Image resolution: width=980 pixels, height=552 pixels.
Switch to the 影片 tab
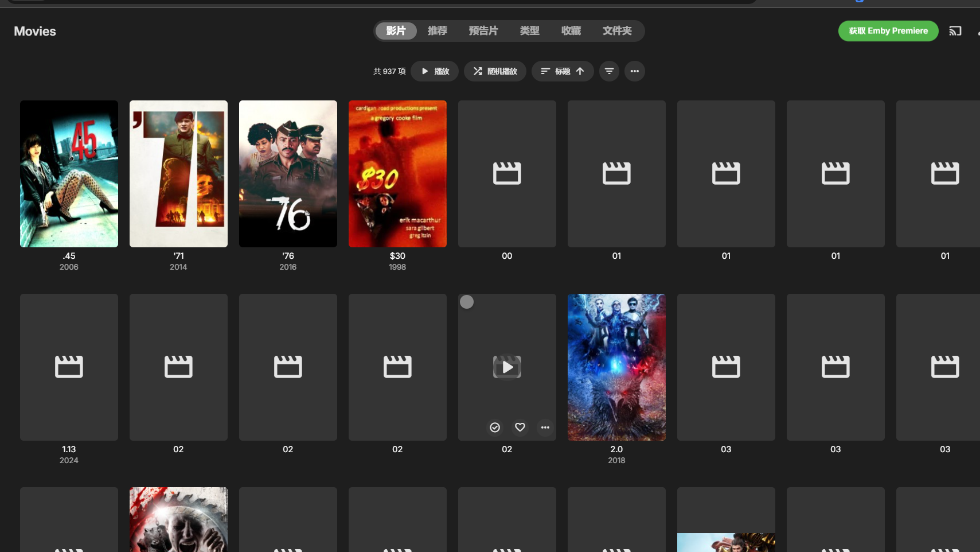[x=396, y=31]
